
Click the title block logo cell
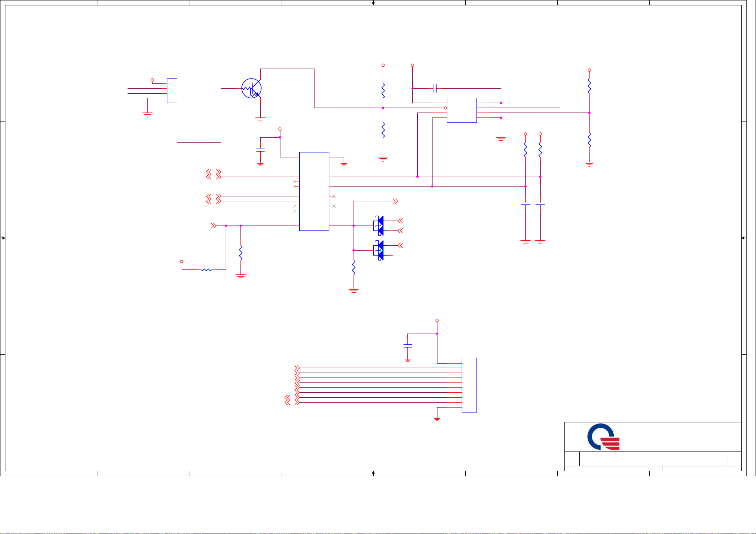tap(653, 437)
